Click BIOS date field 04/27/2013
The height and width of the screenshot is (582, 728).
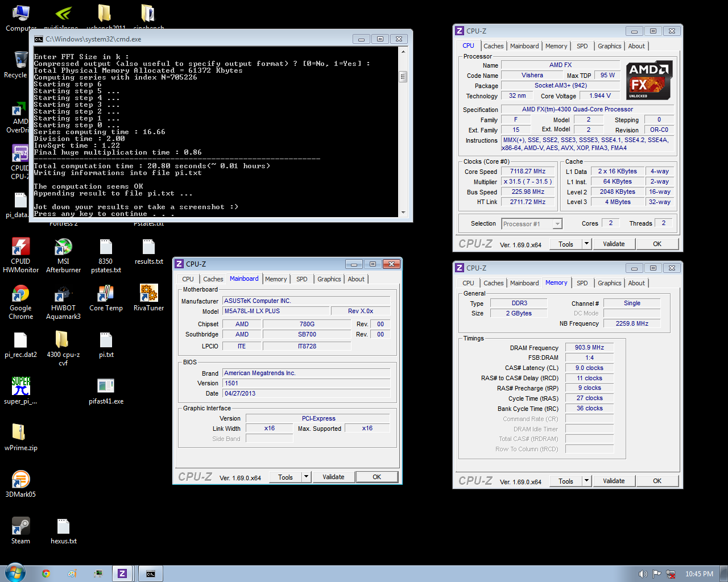pyautogui.click(x=306, y=393)
